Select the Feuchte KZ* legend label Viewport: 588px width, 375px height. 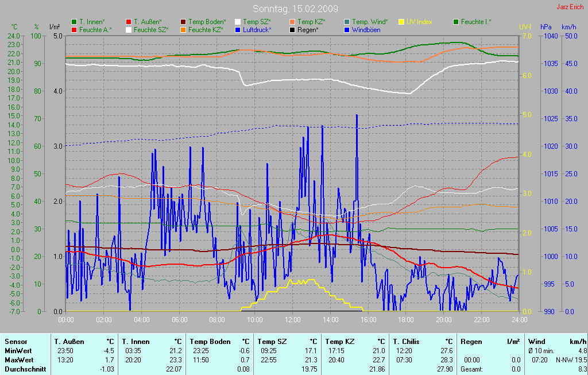[206, 30]
